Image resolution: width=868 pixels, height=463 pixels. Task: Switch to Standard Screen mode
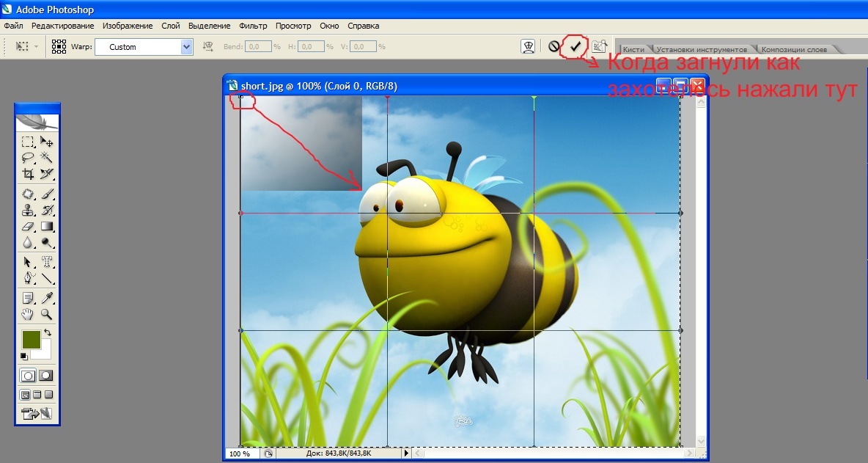(26, 395)
